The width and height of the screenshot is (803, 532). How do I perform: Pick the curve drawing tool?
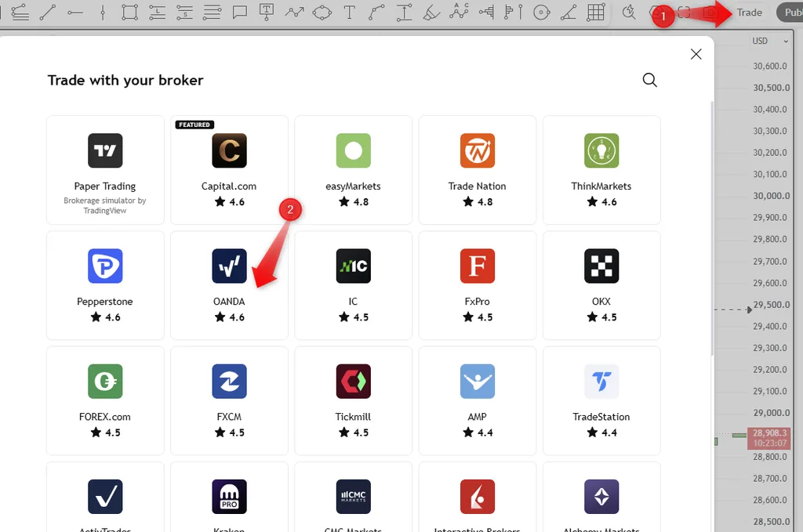point(376,13)
